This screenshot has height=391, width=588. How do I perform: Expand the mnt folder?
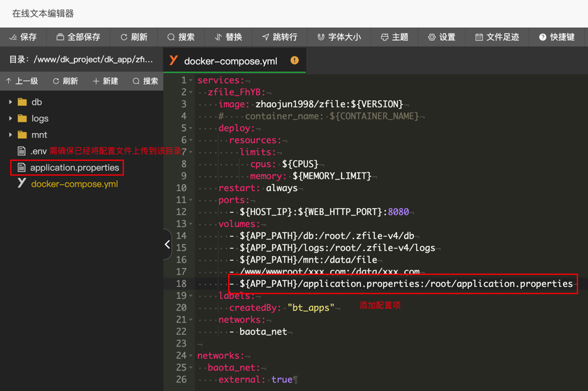point(11,135)
